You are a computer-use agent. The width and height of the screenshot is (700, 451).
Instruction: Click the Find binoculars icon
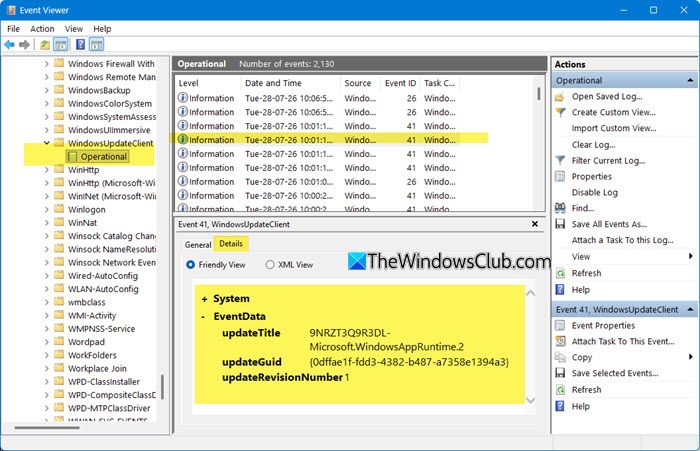pos(560,208)
